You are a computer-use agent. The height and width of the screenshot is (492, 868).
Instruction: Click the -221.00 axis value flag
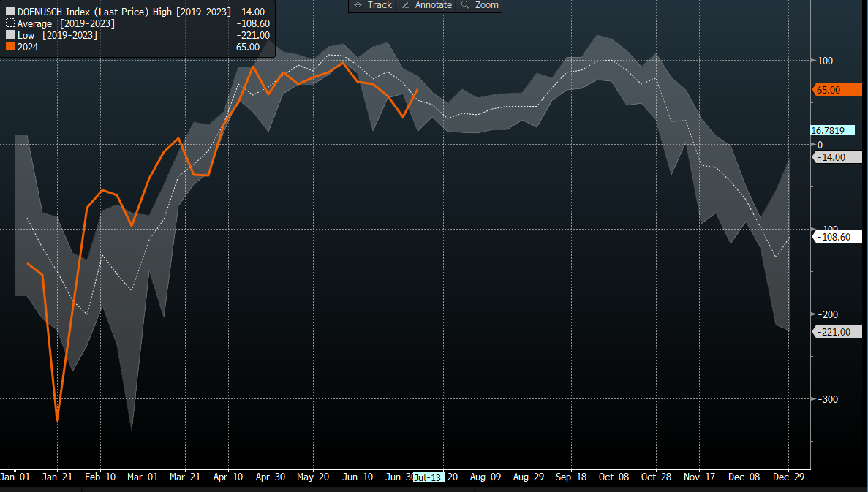coord(837,332)
